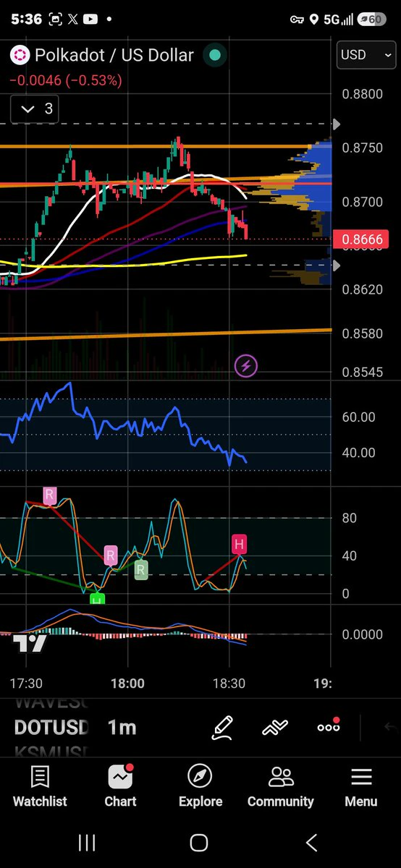The height and width of the screenshot is (868, 401).
Task: Open the Menu tab
Action: click(x=360, y=787)
